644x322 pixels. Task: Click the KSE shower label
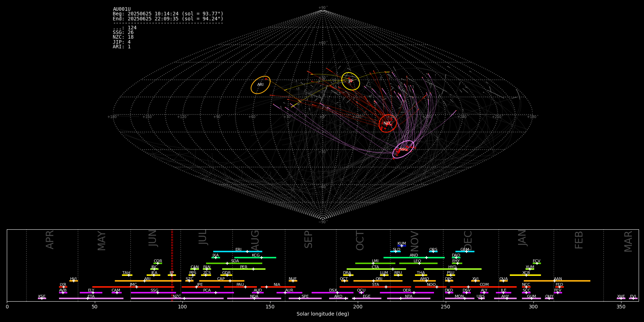click(42, 297)
